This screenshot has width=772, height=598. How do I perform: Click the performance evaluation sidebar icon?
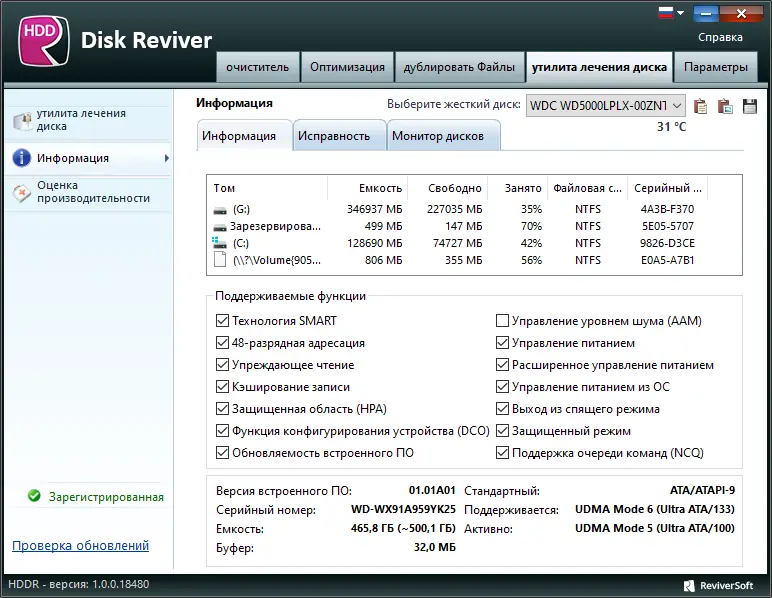(x=22, y=193)
